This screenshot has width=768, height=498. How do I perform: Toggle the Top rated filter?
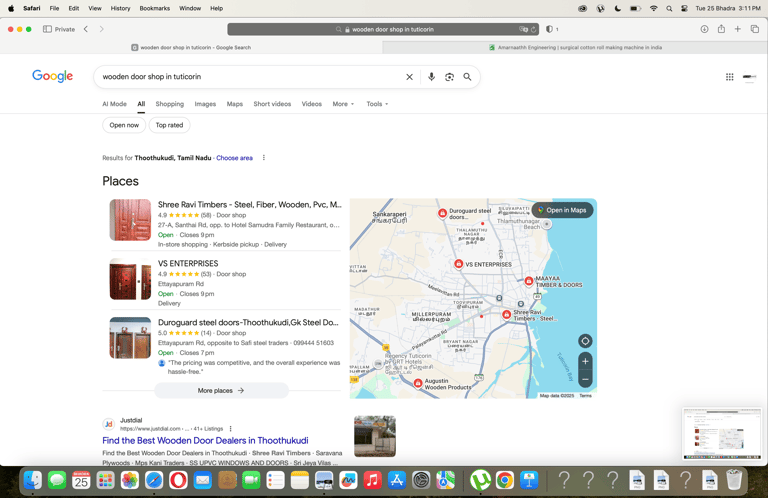(169, 125)
